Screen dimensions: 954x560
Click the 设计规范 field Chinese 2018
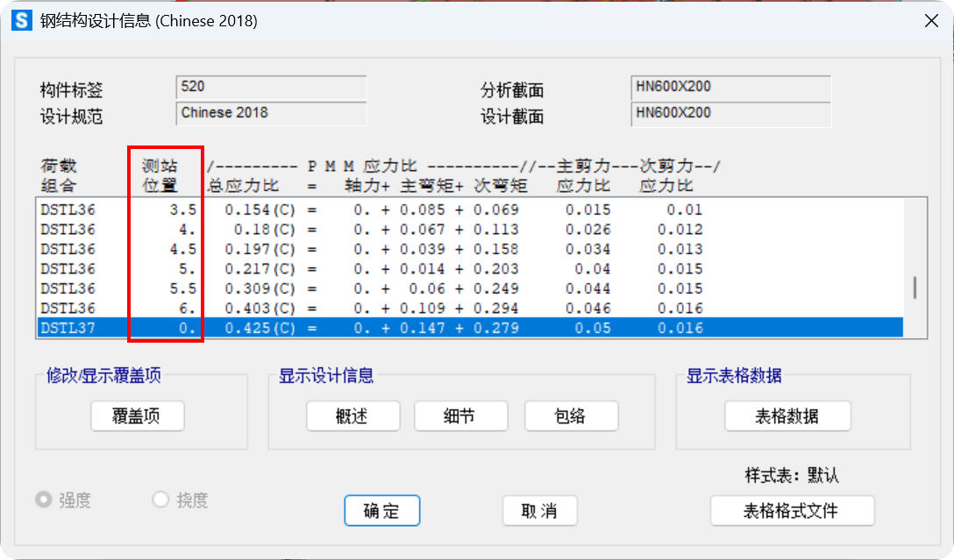pos(271,114)
